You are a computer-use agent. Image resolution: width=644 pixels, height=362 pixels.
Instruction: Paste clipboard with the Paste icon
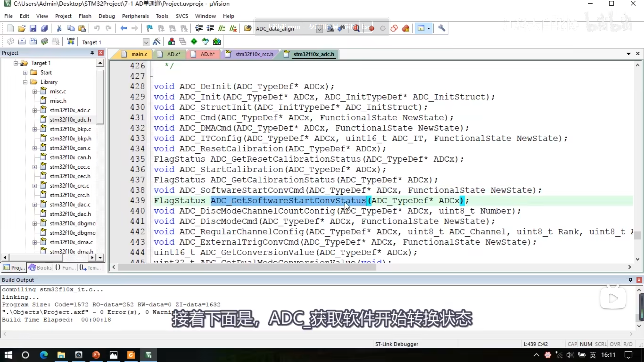[82, 28]
